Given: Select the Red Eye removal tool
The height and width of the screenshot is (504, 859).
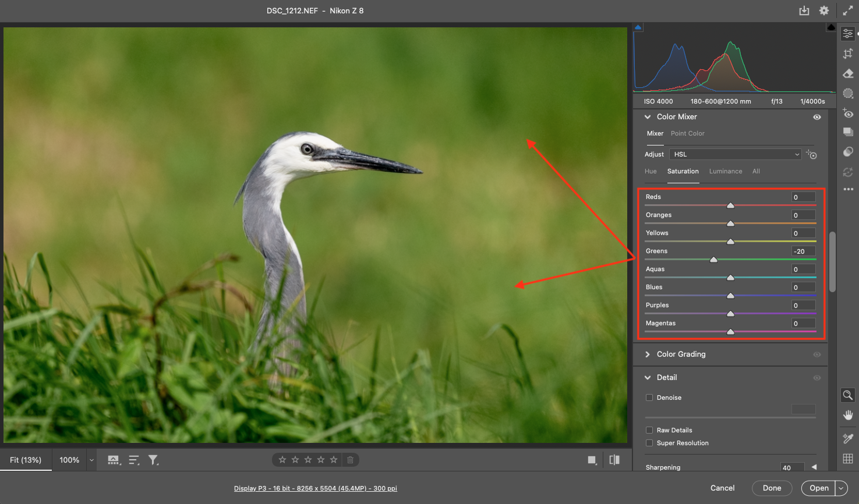Looking at the screenshot, I should [x=848, y=113].
